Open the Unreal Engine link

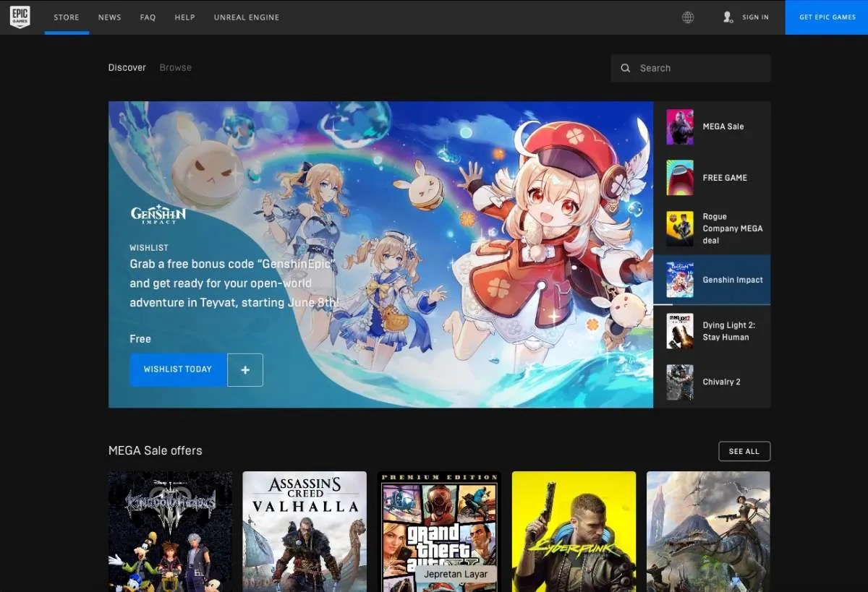[246, 17]
